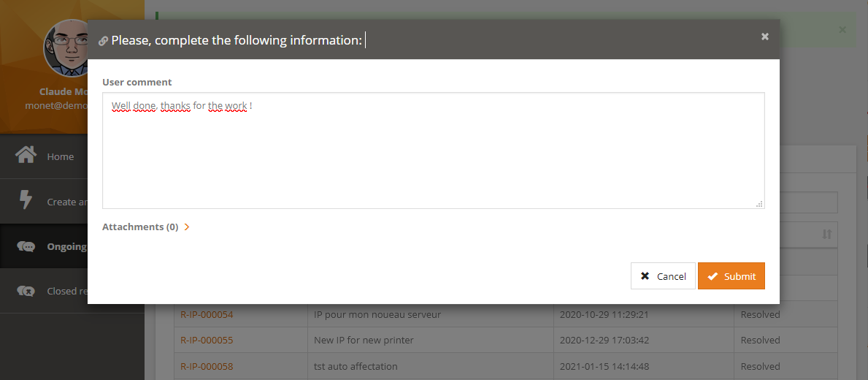
Task: Click the chain link icon in dialog header
Action: click(x=103, y=41)
